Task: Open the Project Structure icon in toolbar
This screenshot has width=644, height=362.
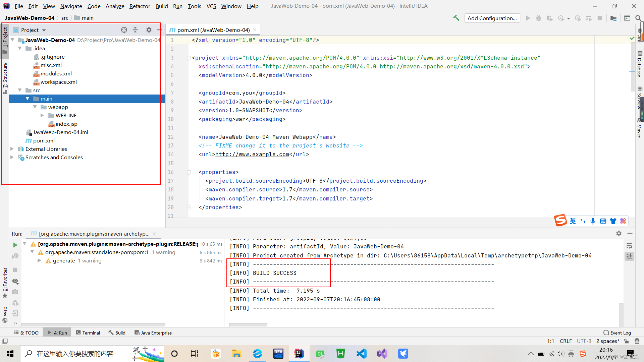Action: click(613, 18)
